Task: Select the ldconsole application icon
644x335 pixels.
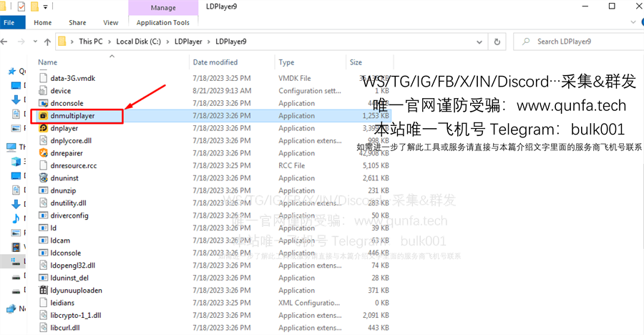Action: tap(43, 253)
